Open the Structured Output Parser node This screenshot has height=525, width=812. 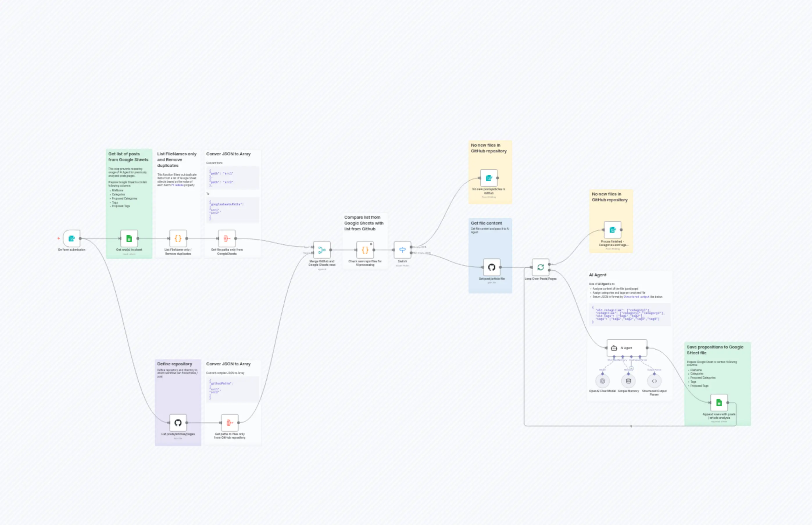(x=654, y=381)
